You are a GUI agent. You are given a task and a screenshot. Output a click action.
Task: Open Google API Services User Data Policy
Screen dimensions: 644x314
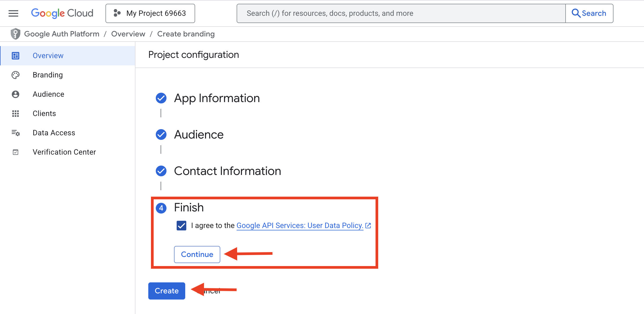tap(300, 226)
